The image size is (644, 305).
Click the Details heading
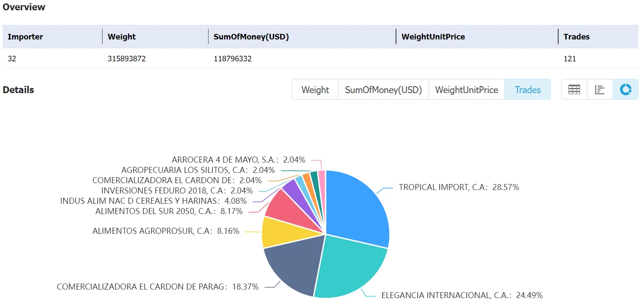[18, 90]
